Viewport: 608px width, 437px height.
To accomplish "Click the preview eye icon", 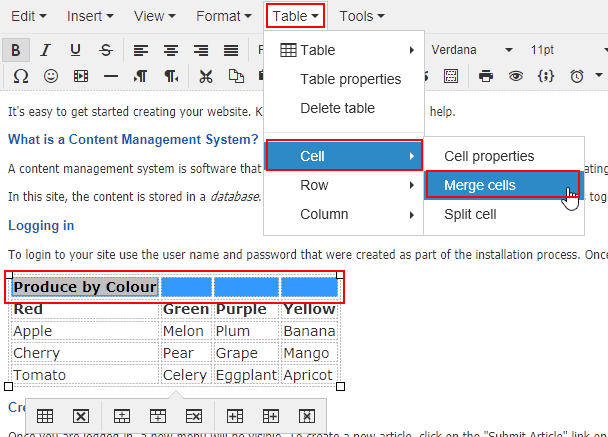I will (516, 76).
